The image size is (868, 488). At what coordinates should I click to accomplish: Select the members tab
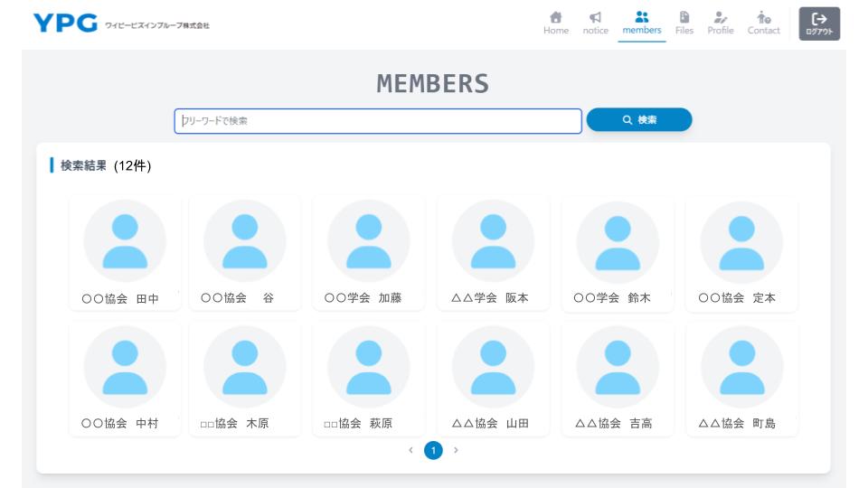tap(642, 23)
